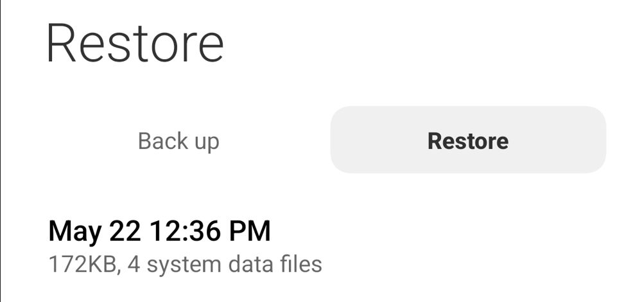Switch to the Back up tab
This screenshot has height=302, width=644.
coord(178,141)
